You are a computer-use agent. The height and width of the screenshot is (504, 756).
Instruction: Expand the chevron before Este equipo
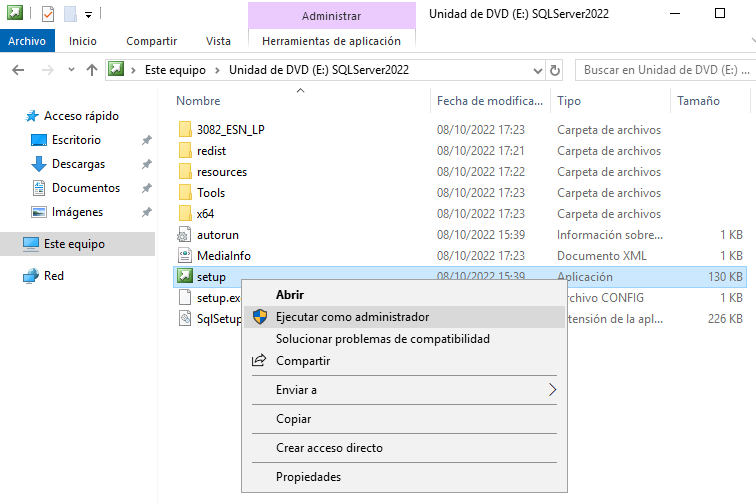coord(134,70)
